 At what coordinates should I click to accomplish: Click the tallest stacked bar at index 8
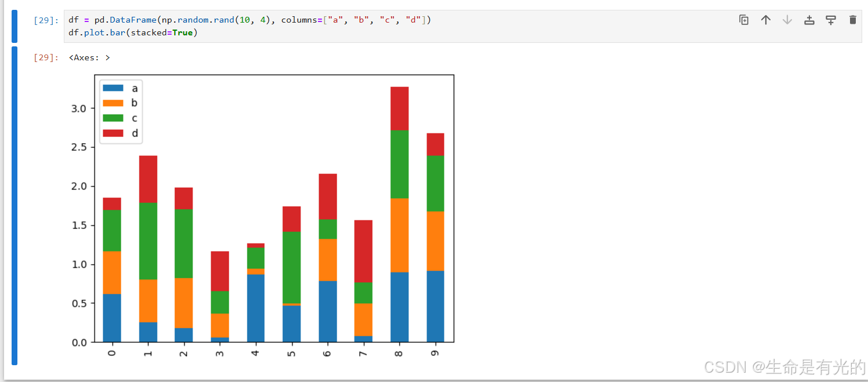point(400,214)
